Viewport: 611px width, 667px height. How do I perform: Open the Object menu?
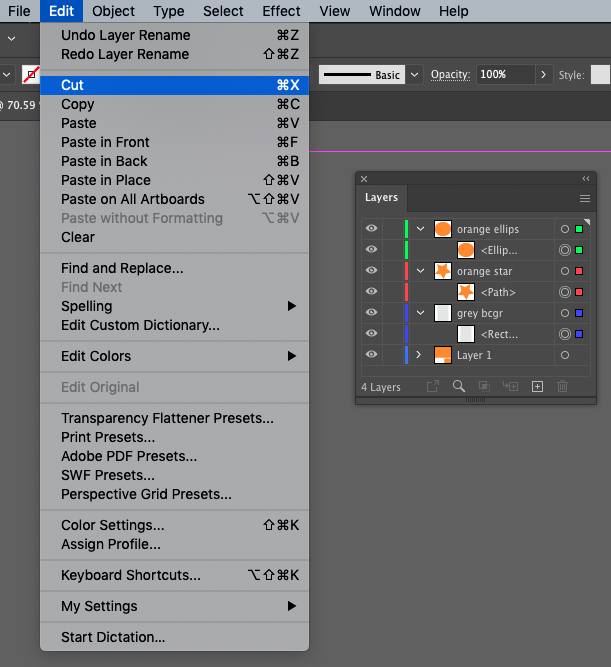(x=113, y=11)
